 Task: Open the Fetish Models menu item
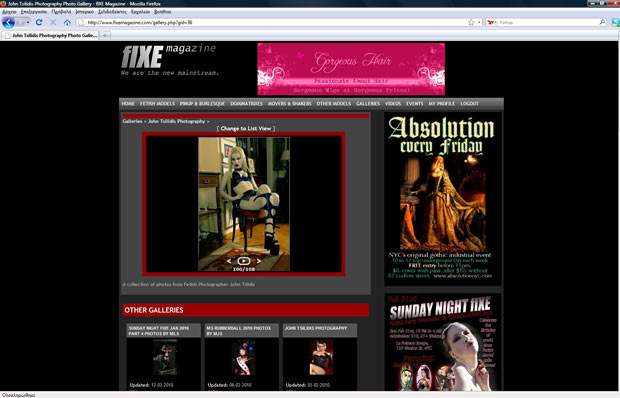coord(157,104)
